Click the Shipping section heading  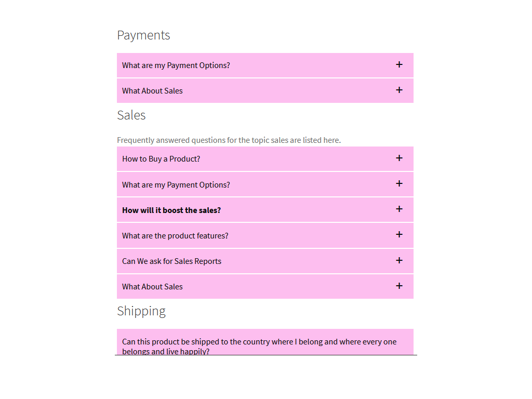tap(141, 311)
